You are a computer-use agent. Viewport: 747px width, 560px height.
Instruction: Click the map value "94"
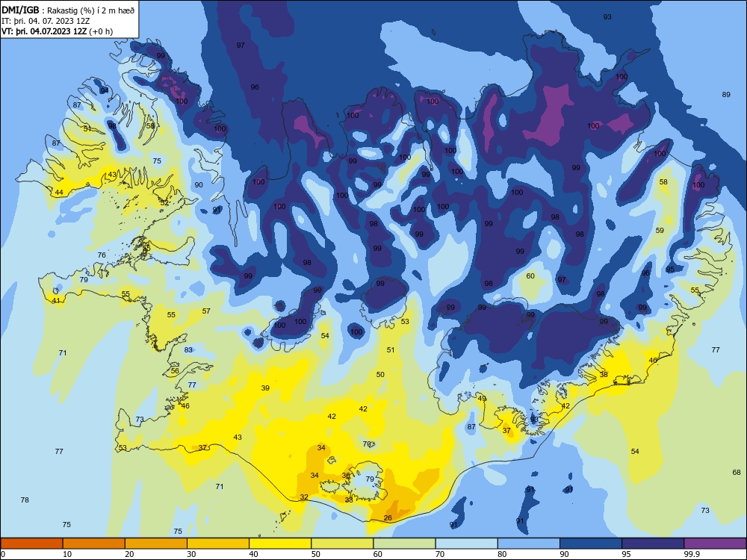tap(105, 90)
